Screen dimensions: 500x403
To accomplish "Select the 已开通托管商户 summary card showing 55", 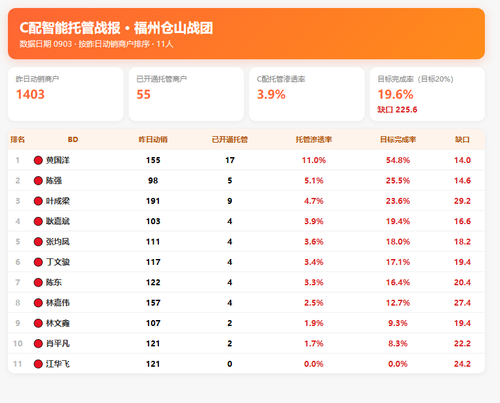I will tap(186, 94).
